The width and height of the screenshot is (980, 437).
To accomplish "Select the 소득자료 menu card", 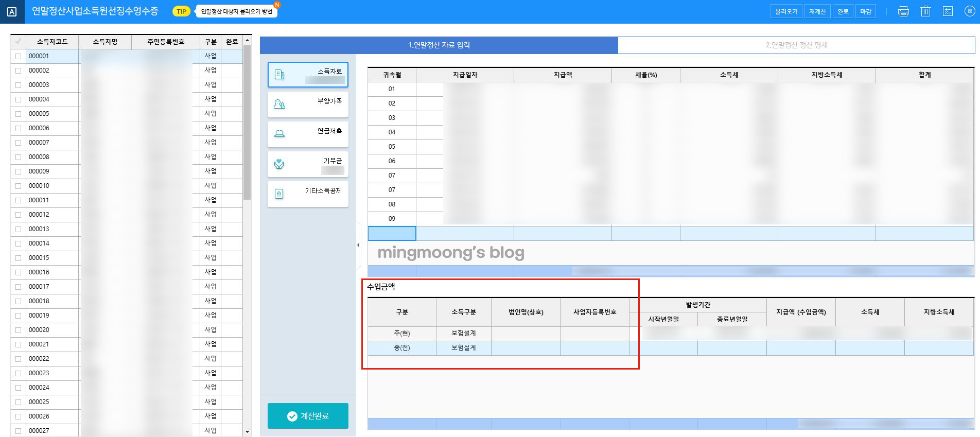I will [308, 75].
